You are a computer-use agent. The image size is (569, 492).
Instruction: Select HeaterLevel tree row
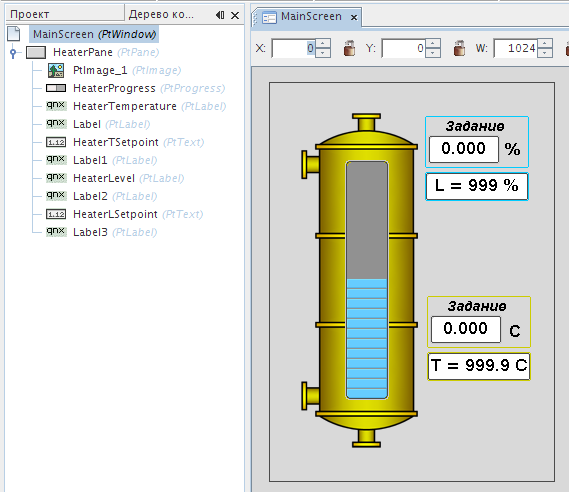click(x=128, y=178)
